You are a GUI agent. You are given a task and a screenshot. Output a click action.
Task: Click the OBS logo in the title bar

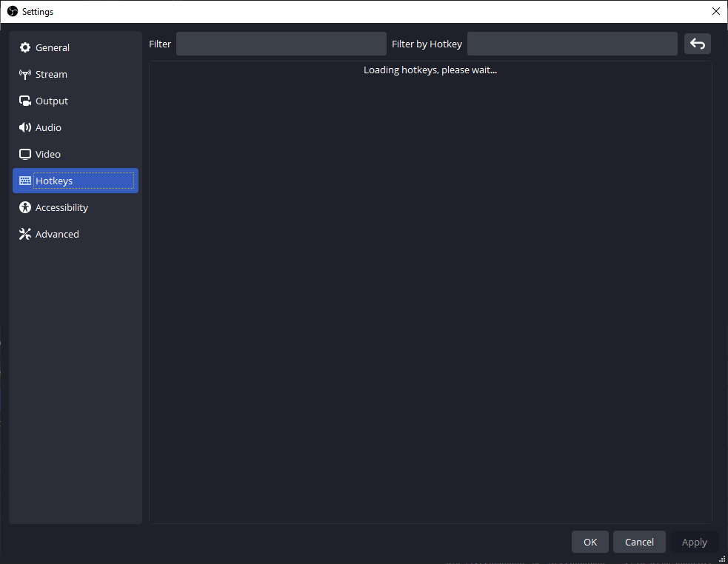tap(13, 11)
